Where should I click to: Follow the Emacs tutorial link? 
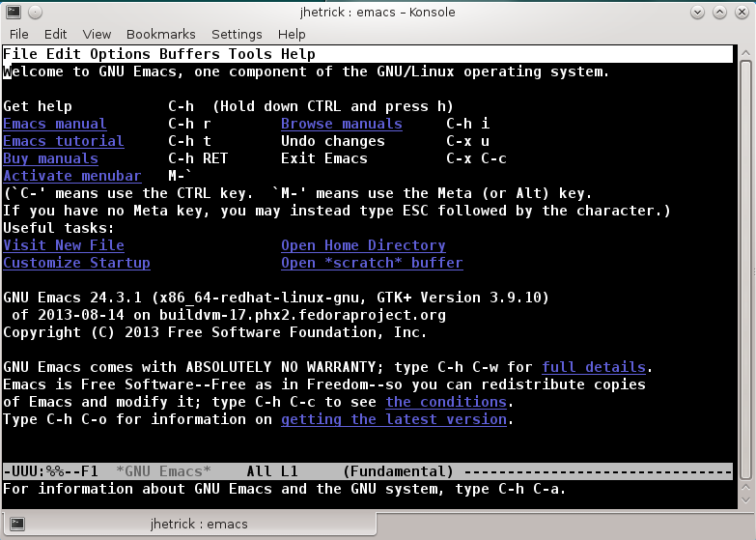coord(64,141)
